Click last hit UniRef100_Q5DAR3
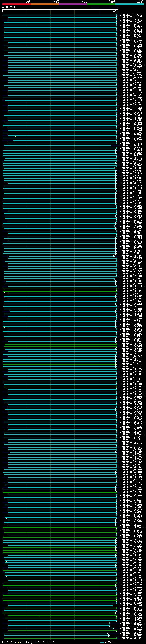 click(131, 638)
